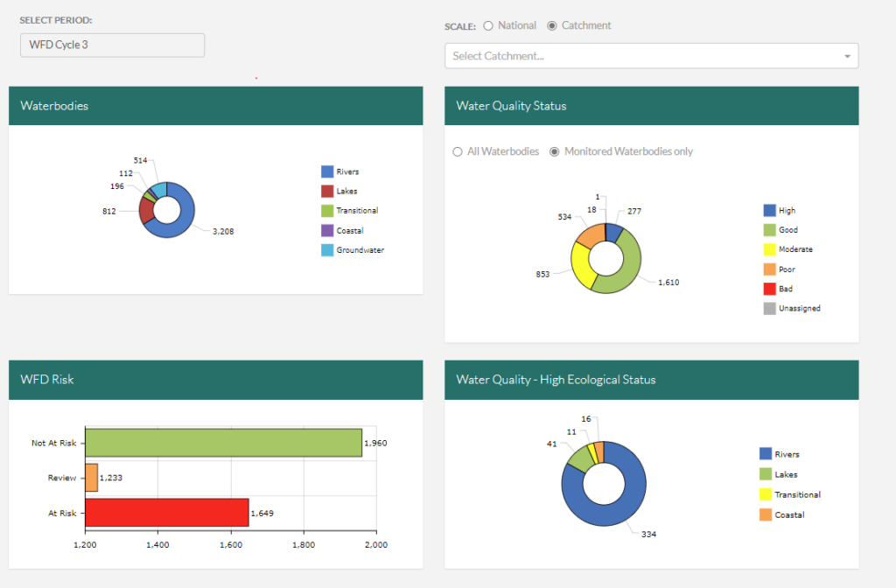This screenshot has height=588, width=896.
Task: Open the Select Catchment dropdown
Action: 643,56
